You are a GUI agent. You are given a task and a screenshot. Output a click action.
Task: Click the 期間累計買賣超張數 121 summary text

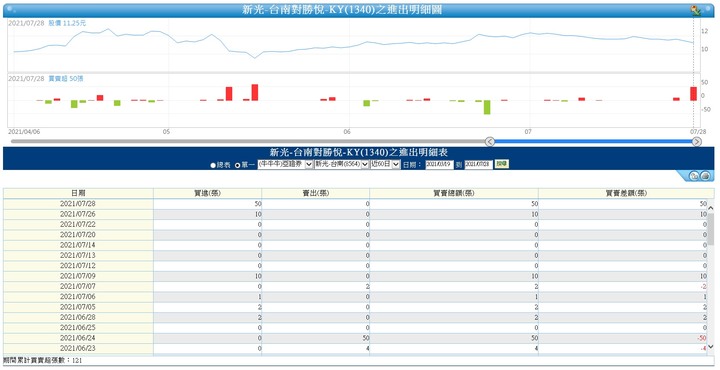point(42,361)
